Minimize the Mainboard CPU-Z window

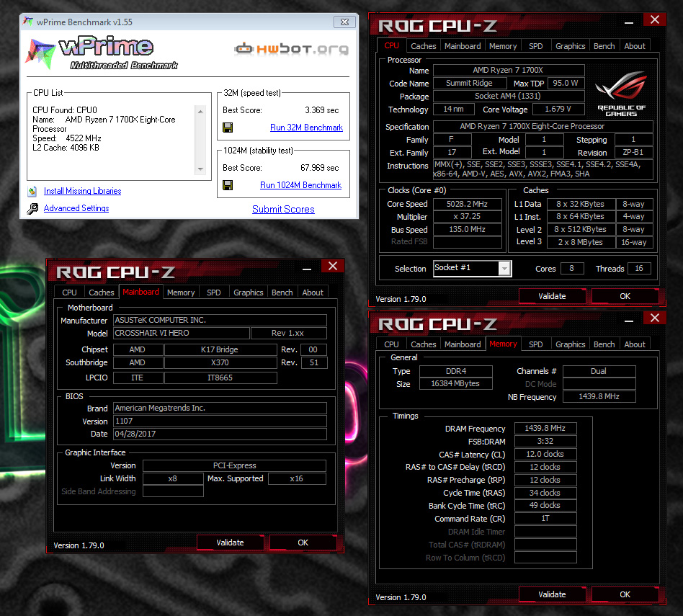click(x=307, y=269)
